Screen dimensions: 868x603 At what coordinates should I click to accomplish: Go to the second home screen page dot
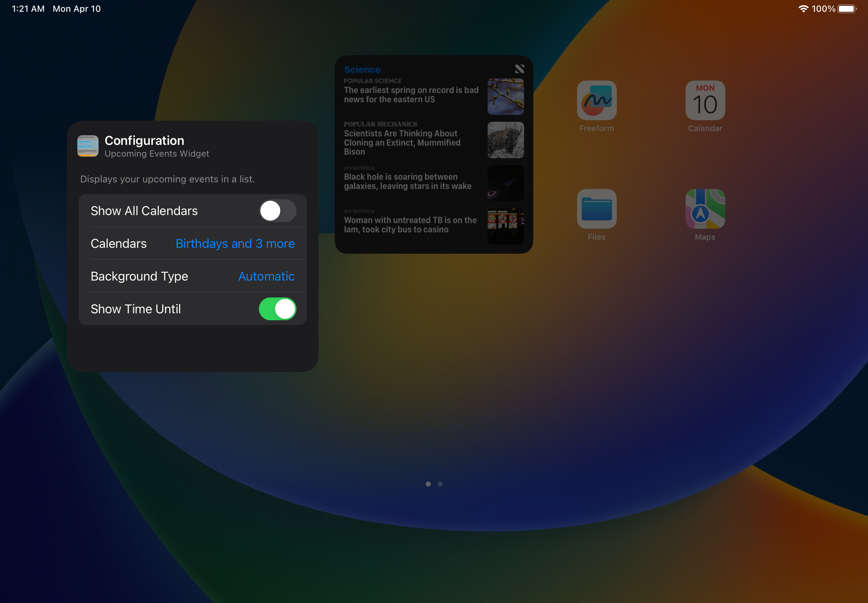click(440, 484)
